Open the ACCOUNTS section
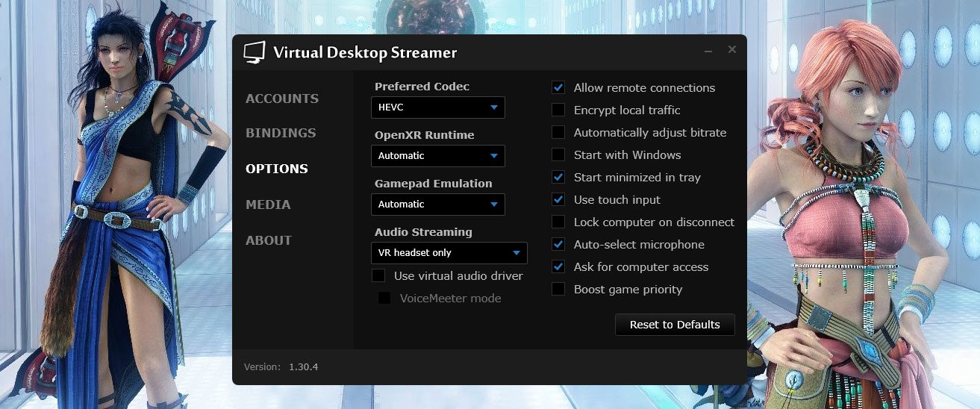The height and width of the screenshot is (409, 980). pyautogui.click(x=282, y=99)
